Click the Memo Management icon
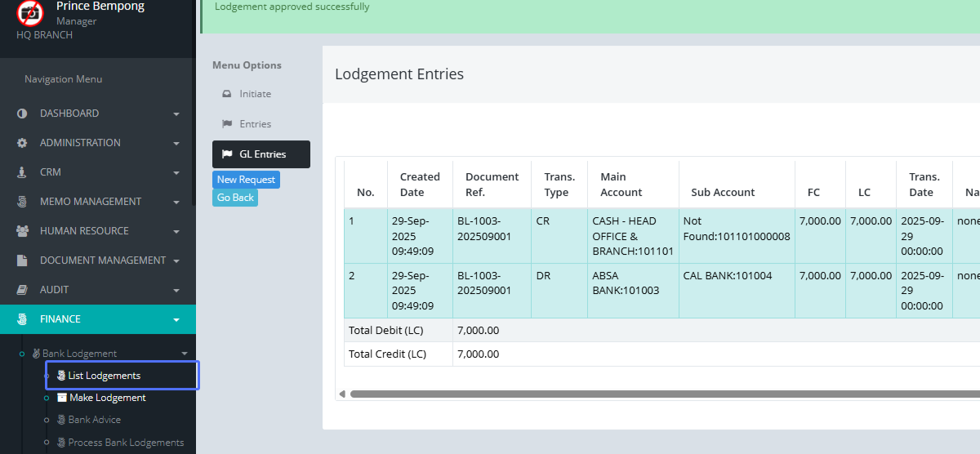 coord(22,202)
